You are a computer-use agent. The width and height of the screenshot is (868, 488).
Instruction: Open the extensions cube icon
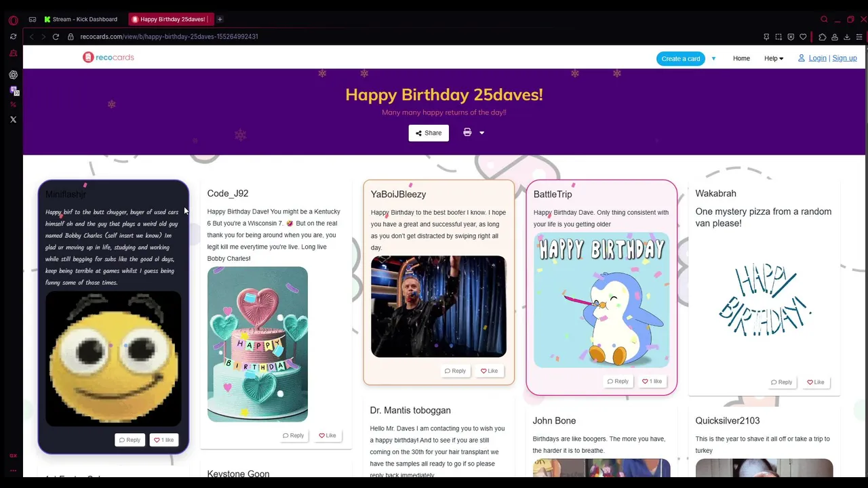[822, 37]
